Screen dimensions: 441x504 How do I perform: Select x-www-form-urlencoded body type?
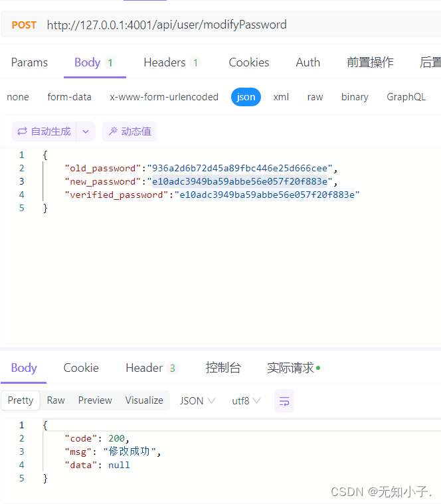(164, 97)
